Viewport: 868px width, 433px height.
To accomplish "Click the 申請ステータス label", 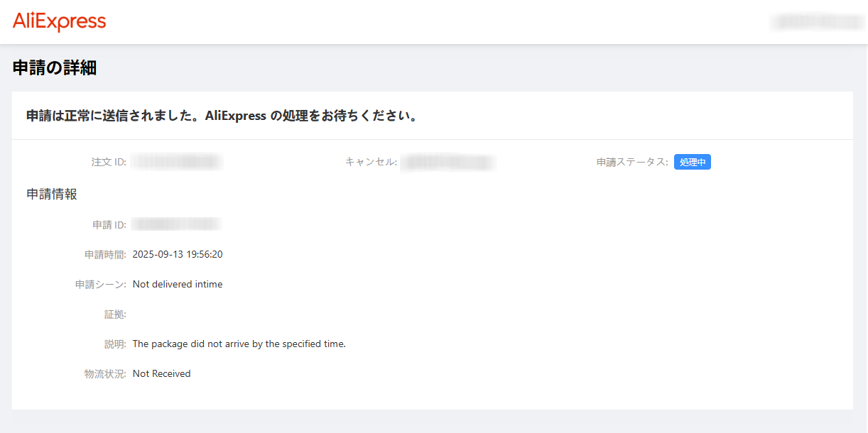I will coord(632,162).
